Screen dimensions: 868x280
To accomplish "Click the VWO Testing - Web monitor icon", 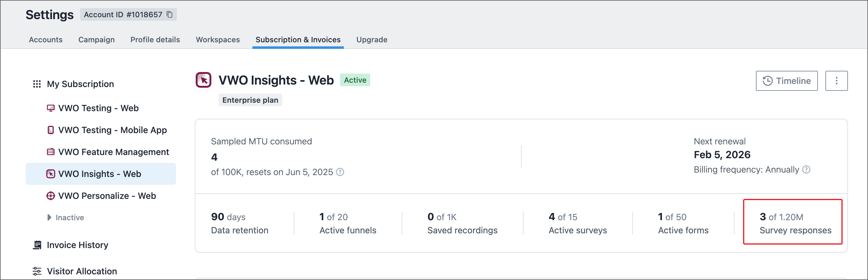I will point(50,108).
